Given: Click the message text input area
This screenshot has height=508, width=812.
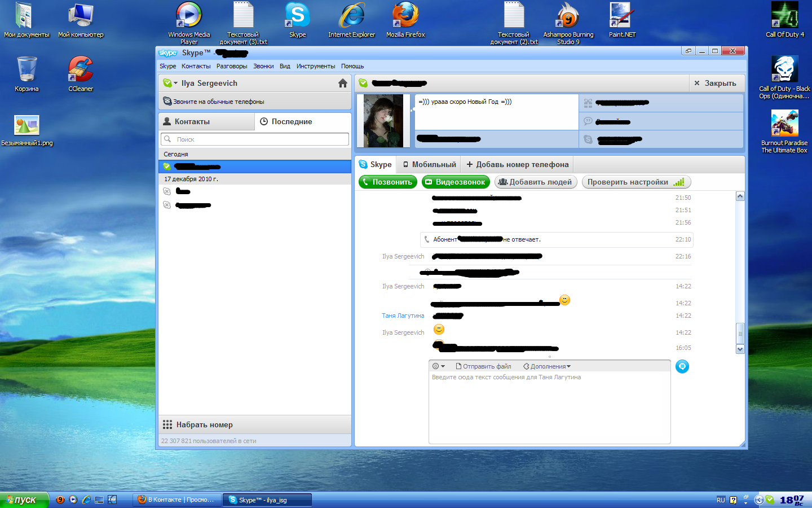Looking at the screenshot, I should [550, 408].
